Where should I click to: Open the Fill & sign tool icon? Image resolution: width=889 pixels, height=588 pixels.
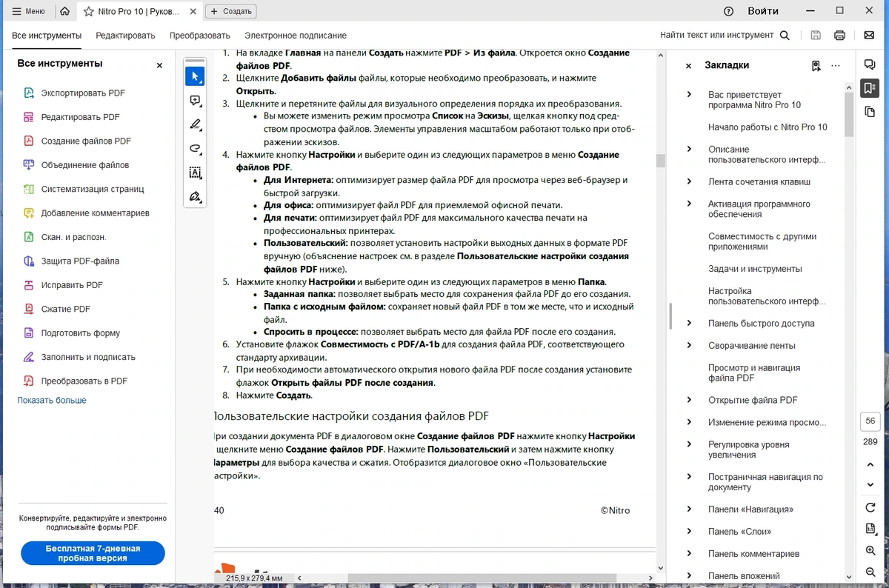point(29,357)
